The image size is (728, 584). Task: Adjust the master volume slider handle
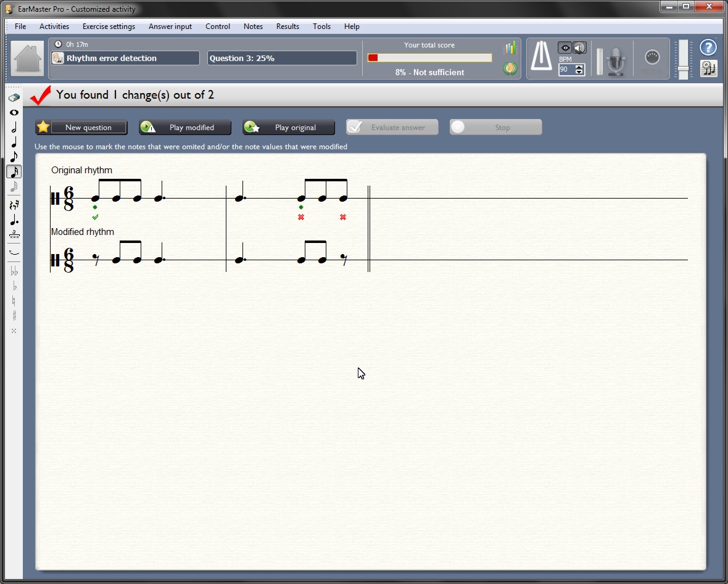[683, 68]
